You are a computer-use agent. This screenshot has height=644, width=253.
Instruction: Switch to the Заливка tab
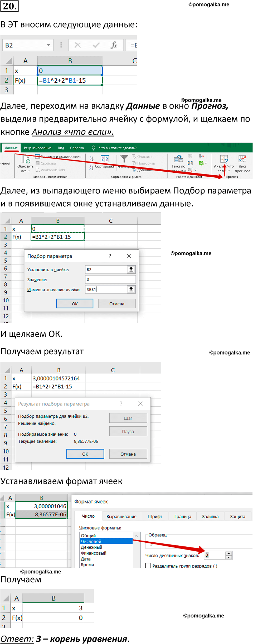[210, 516]
